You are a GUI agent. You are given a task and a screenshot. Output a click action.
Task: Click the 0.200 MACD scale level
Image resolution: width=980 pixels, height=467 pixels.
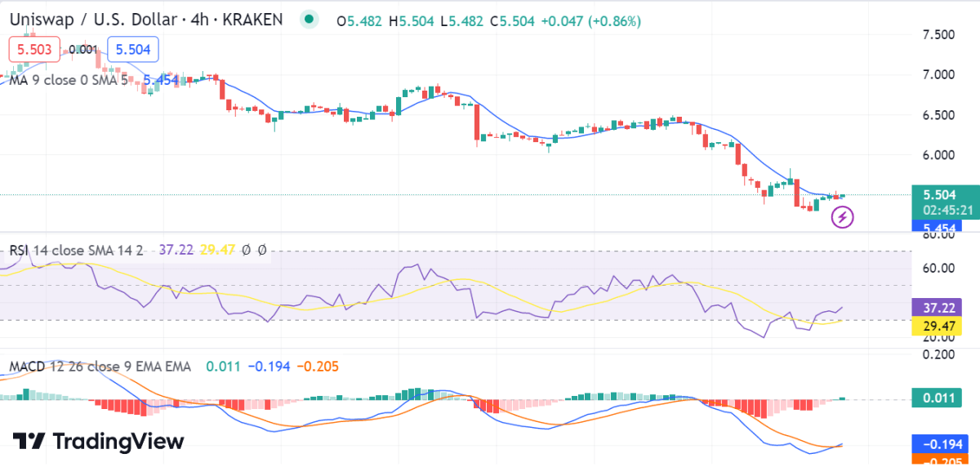(x=939, y=354)
